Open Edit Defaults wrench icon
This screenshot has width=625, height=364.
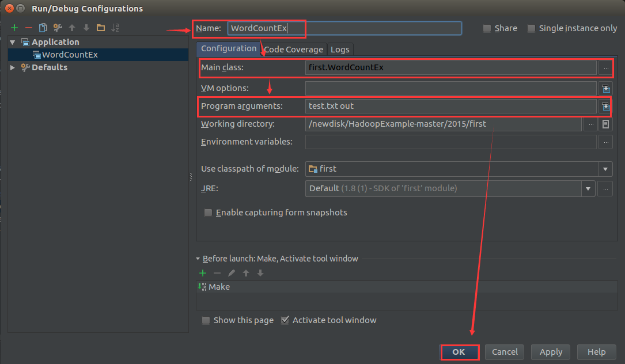(x=58, y=28)
